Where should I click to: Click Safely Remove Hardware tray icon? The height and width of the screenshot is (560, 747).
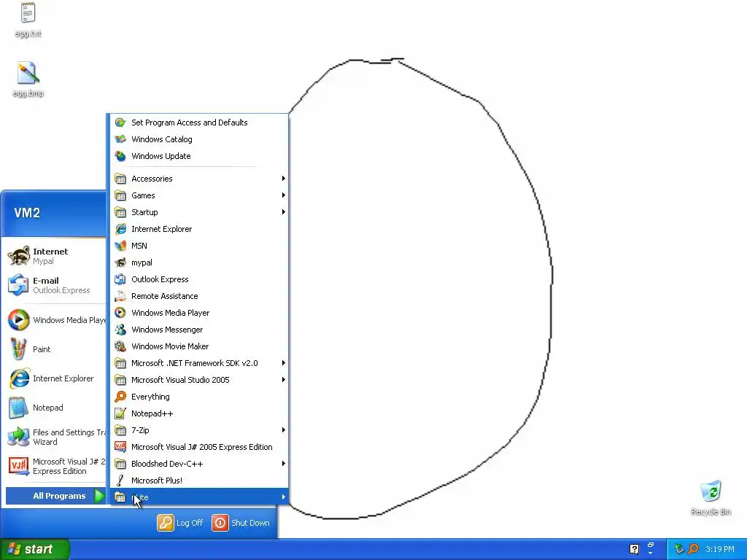coord(679,549)
